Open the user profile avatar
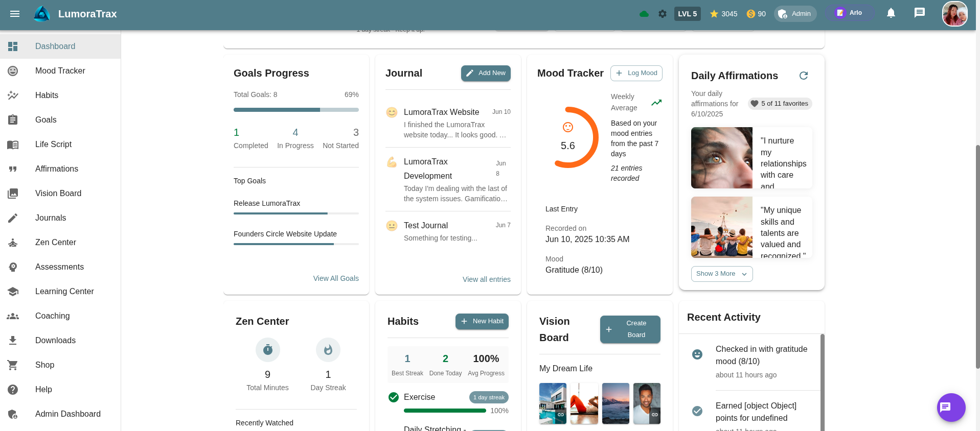 tap(955, 14)
